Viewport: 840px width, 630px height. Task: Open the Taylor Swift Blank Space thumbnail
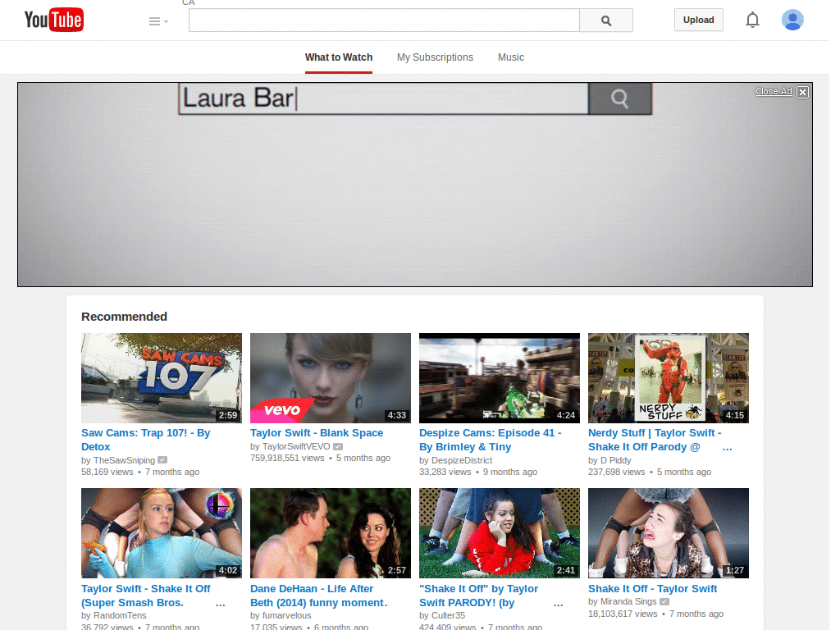[x=331, y=378]
